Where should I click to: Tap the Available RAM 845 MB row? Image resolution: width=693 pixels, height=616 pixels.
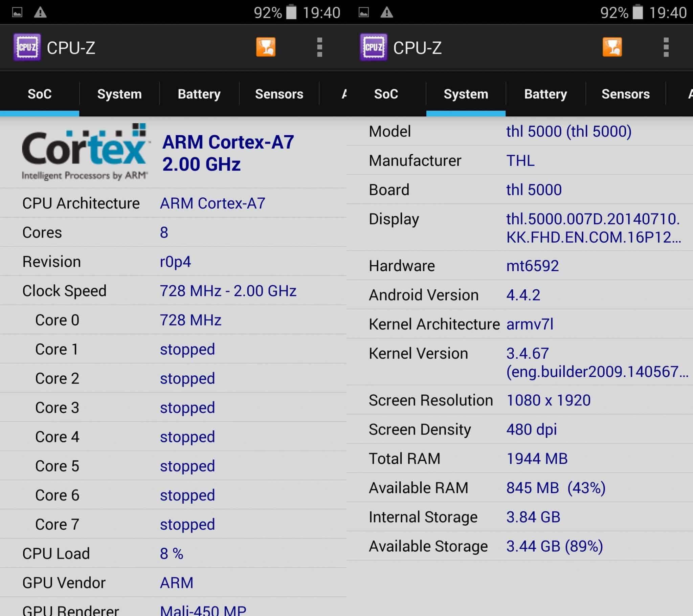[520, 487]
